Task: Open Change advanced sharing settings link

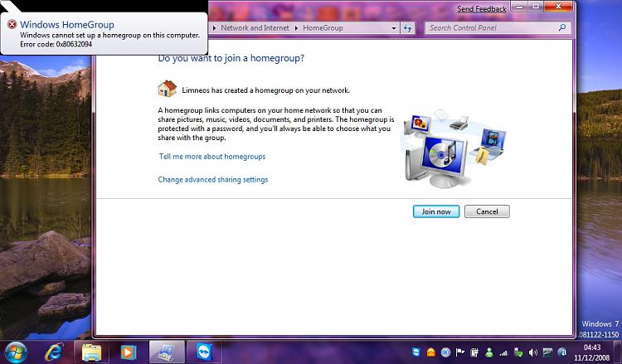Action: pos(212,179)
